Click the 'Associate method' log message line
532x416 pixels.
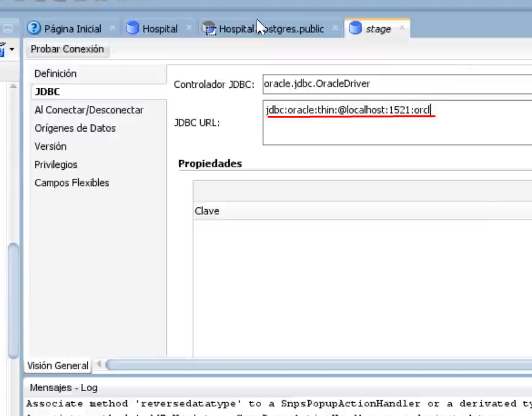pyautogui.click(x=279, y=404)
